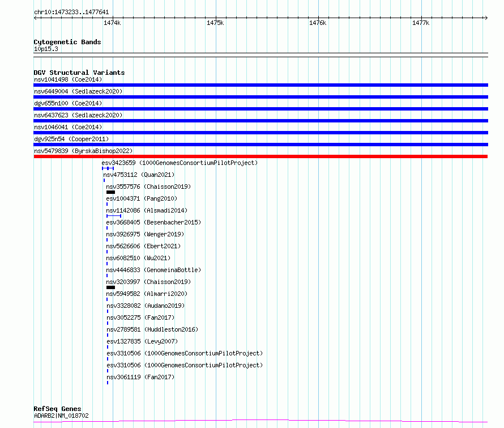Open the nsv6437623 (Sedlazeck2020) variant label
This screenshot has height=428, width=504.
(x=78, y=115)
